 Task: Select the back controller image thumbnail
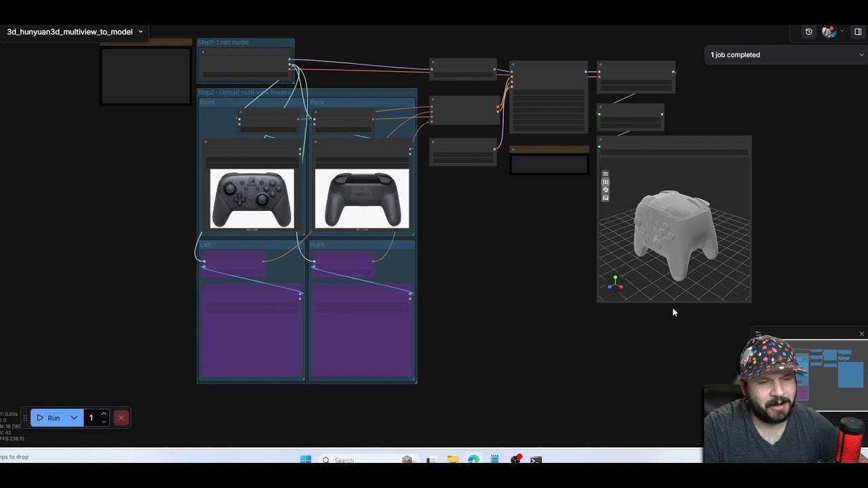tap(362, 199)
